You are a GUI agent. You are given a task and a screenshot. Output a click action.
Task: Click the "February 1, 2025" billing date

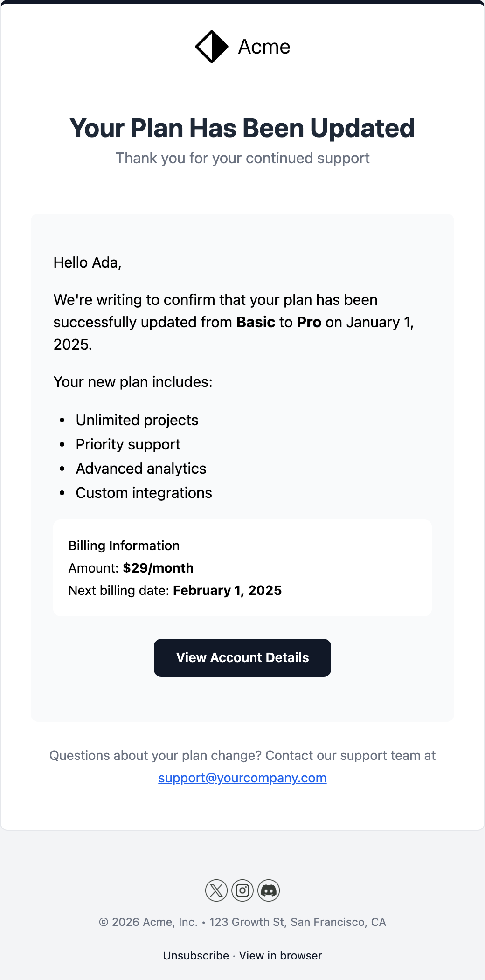pyautogui.click(x=227, y=590)
